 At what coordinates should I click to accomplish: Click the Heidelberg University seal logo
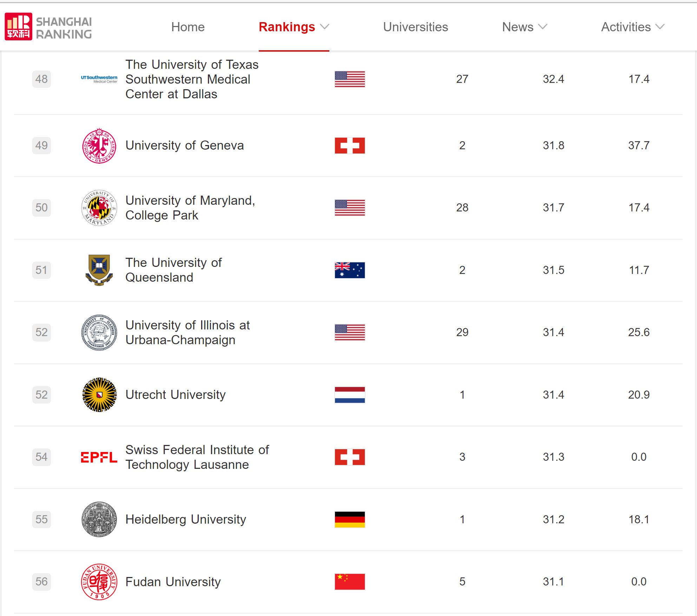[x=99, y=519]
